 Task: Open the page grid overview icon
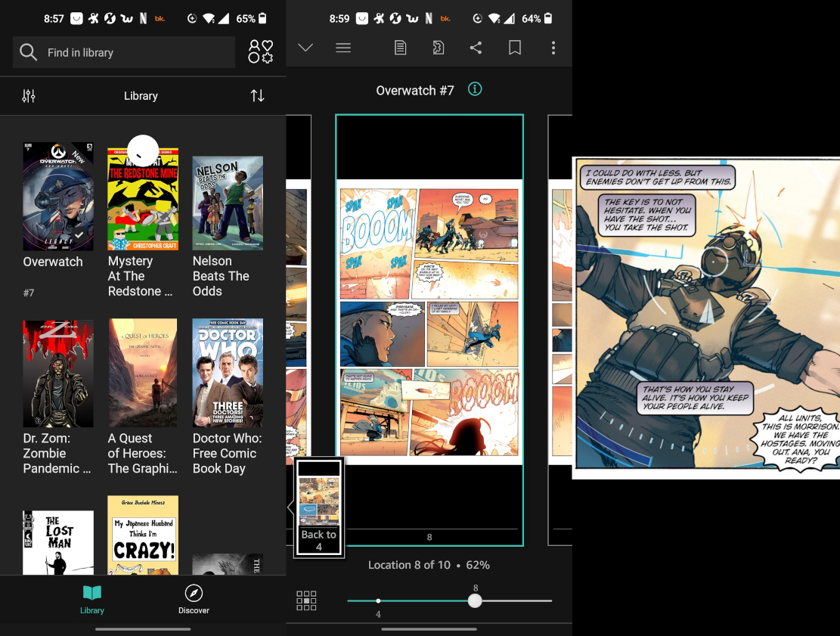[x=306, y=600]
